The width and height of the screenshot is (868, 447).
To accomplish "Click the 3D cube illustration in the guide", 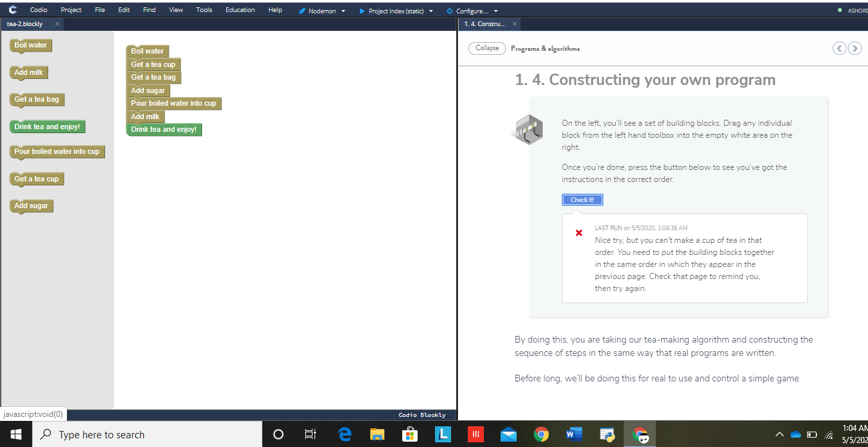I will click(527, 129).
